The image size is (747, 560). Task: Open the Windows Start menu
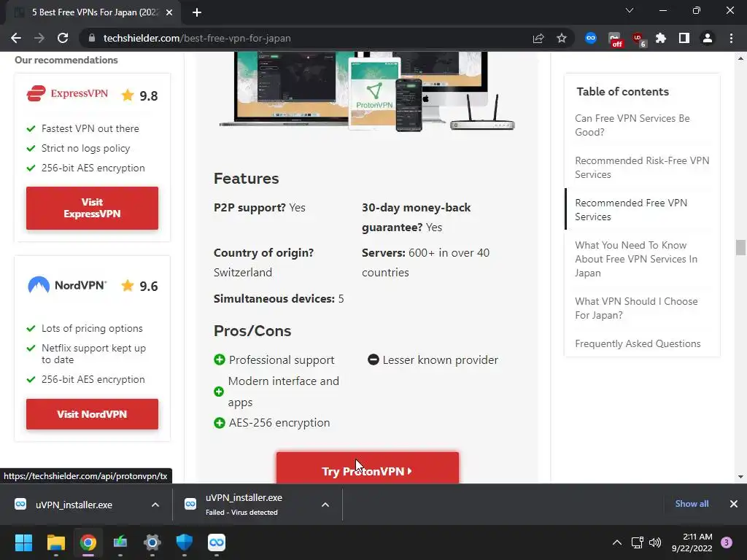coord(23,542)
